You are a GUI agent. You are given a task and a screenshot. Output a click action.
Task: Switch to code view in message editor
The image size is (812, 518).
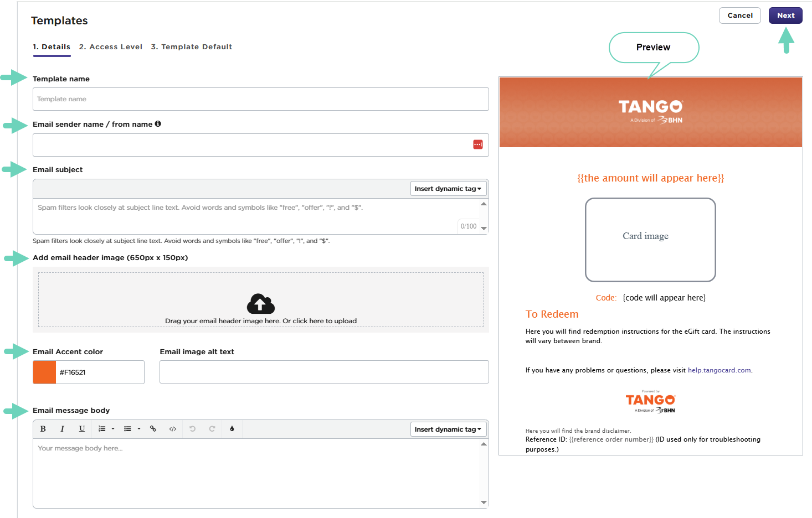click(173, 429)
